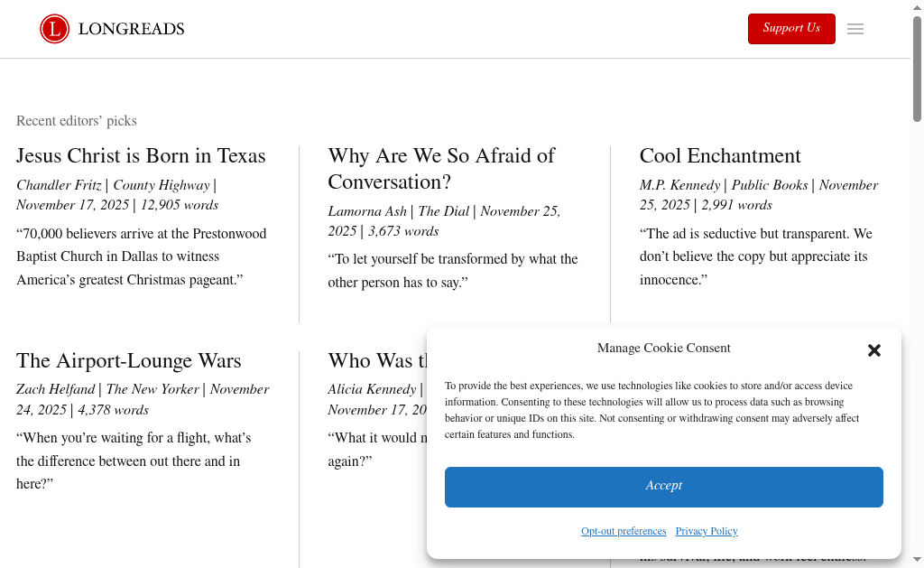This screenshot has width=924, height=568.
Task: Click the Longreads red circle logo
Action: (x=54, y=29)
